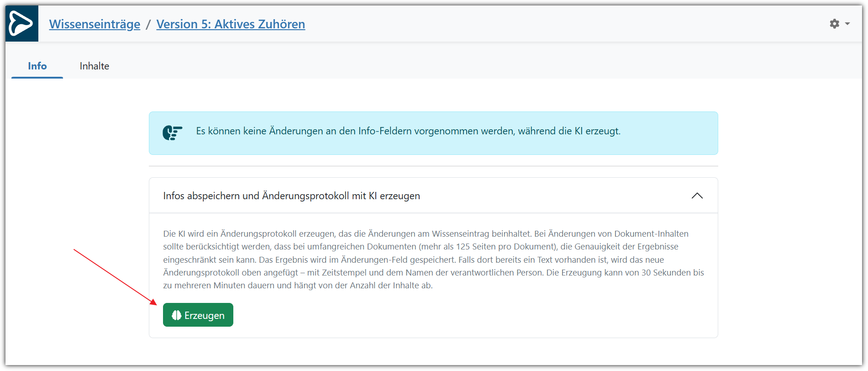The height and width of the screenshot is (371, 868).
Task: Select the Info tab
Action: pos(37,66)
